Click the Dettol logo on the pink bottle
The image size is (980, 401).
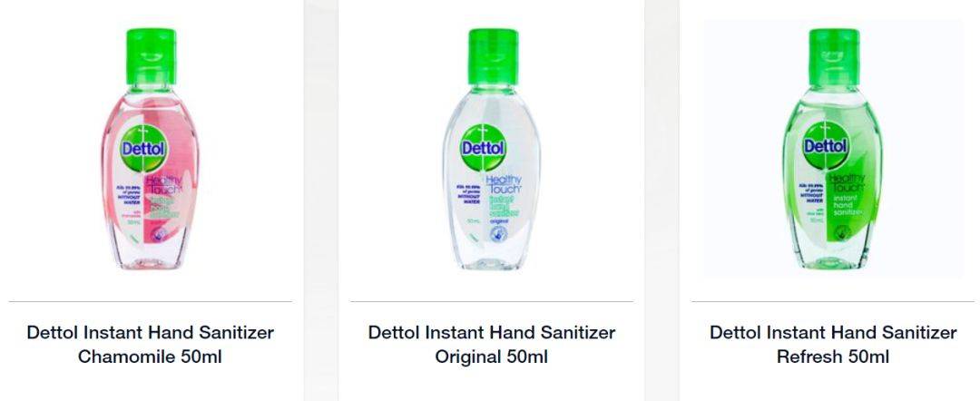click(143, 148)
